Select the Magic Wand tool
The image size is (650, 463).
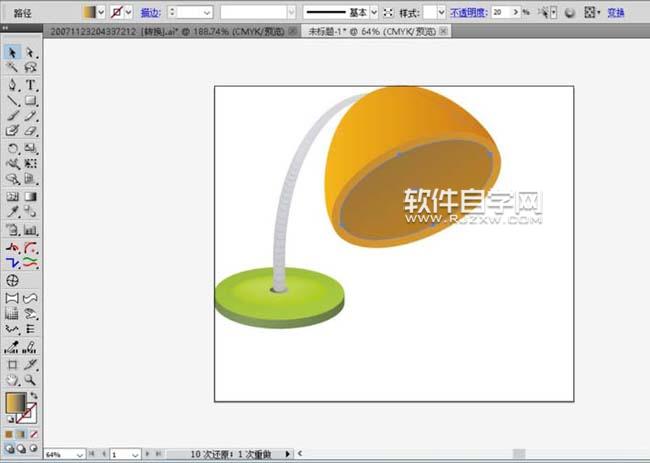tap(12, 68)
